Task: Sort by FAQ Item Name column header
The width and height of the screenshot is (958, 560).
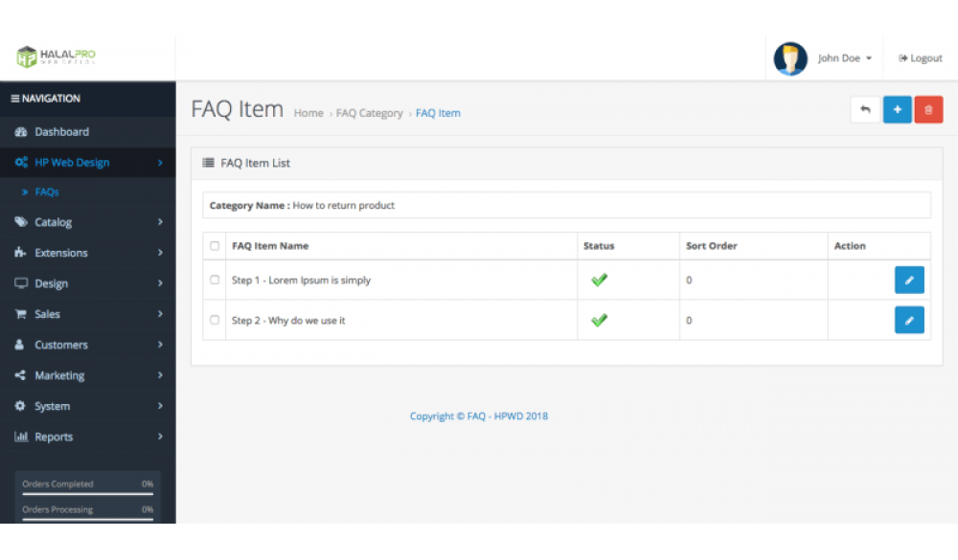Action: coord(270,246)
